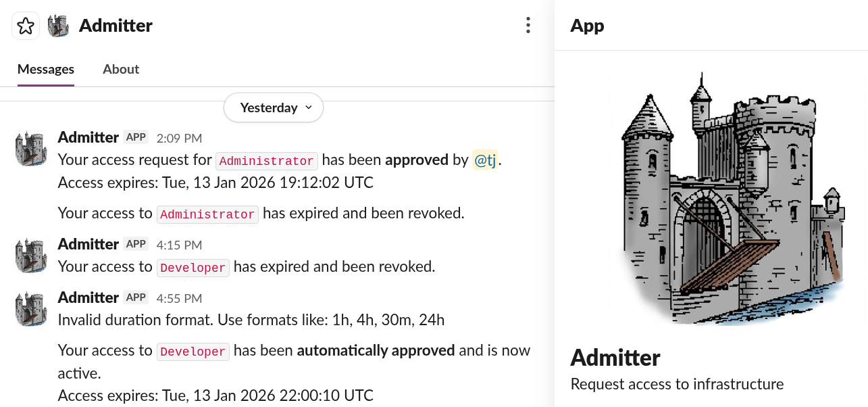Switch to the Messages tab
Screen dimensions: 868x407
click(46, 69)
